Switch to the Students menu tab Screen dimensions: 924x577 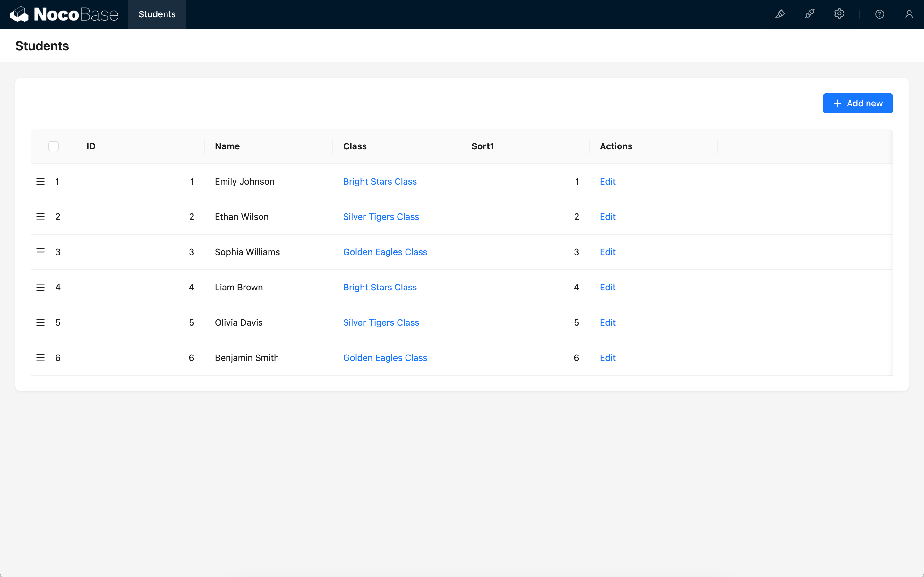157,14
